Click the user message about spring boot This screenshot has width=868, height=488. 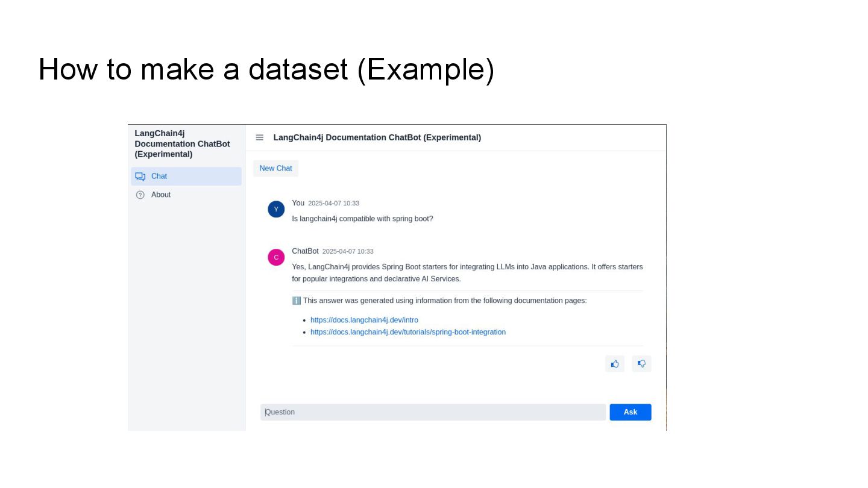pos(362,219)
